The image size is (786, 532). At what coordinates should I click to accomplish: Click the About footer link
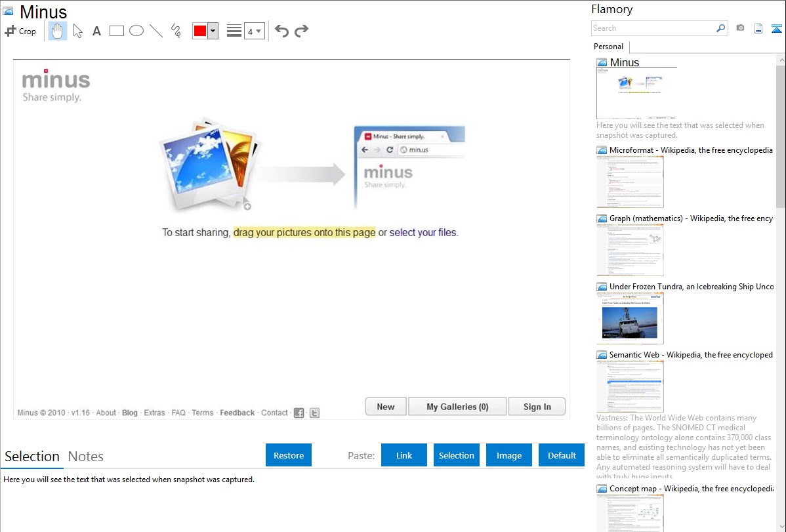click(106, 413)
